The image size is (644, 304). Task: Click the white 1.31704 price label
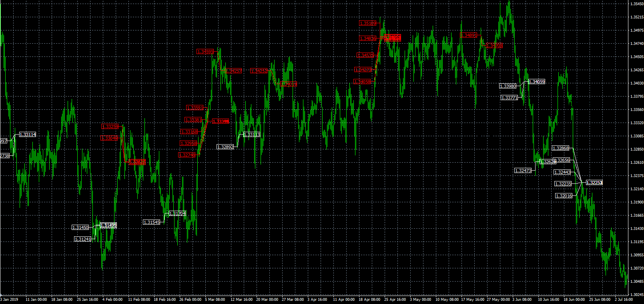(x=177, y=214)
